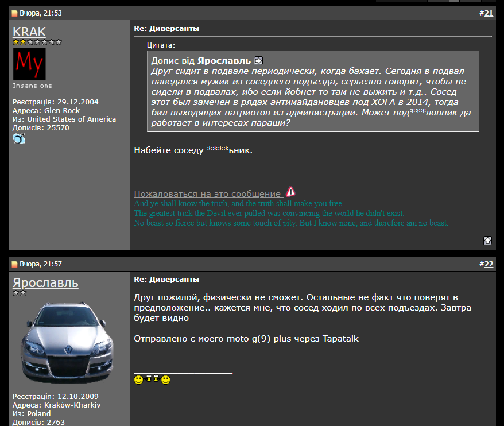
Task: Click signature line 'No beast so fierce'
Action: pyautogui.click(x=291, y=223)
